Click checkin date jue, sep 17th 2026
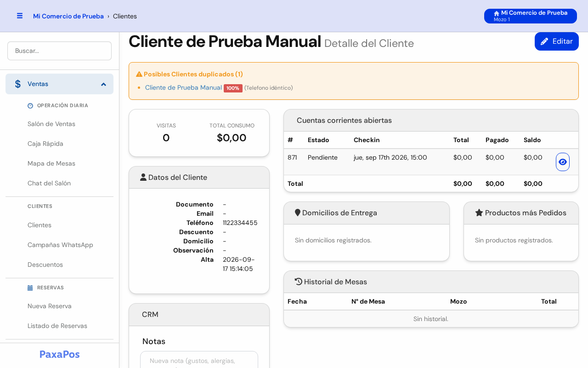This screenshot has width=588, height=368. coord(390,157)
